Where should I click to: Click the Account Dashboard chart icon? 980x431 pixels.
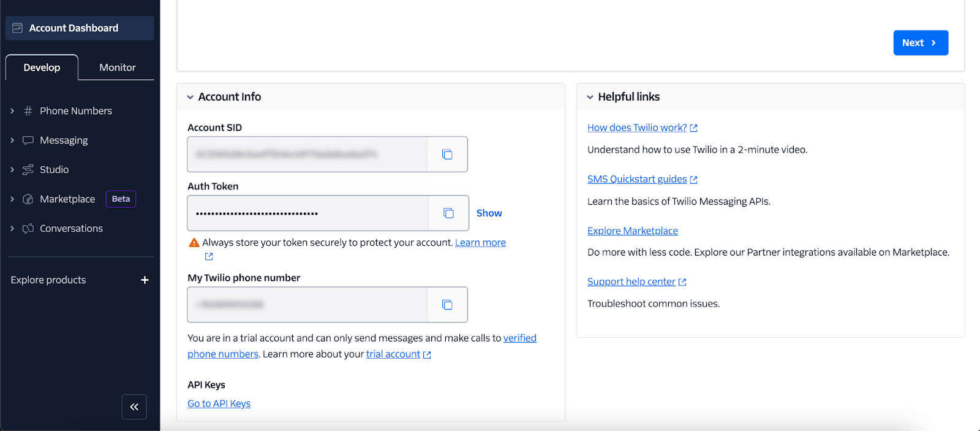tap(17, 28)
